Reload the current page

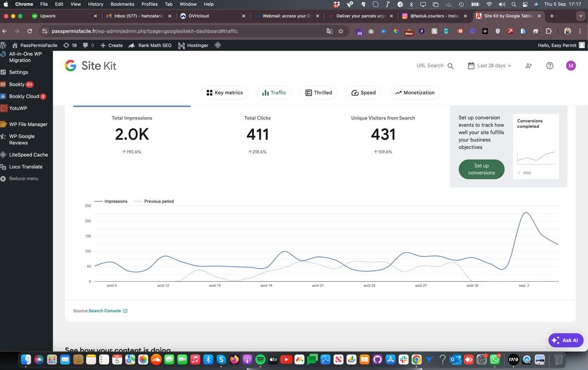tap(29, 31)
